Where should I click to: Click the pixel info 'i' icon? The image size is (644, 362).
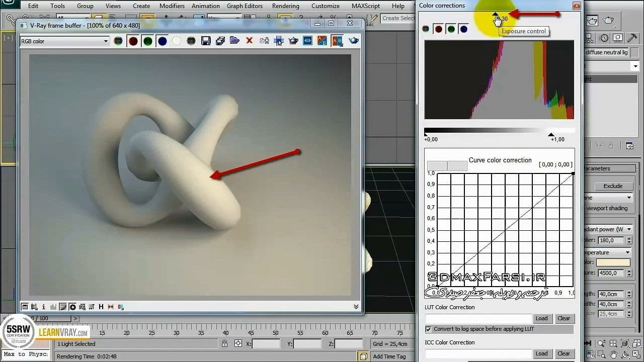[x=43, y=307]
